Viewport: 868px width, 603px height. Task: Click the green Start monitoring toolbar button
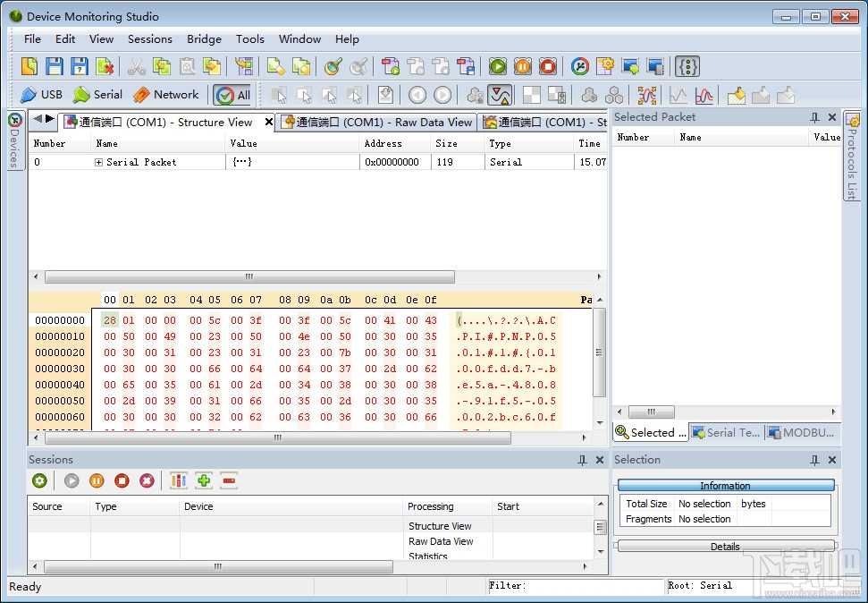click(498, 66)
